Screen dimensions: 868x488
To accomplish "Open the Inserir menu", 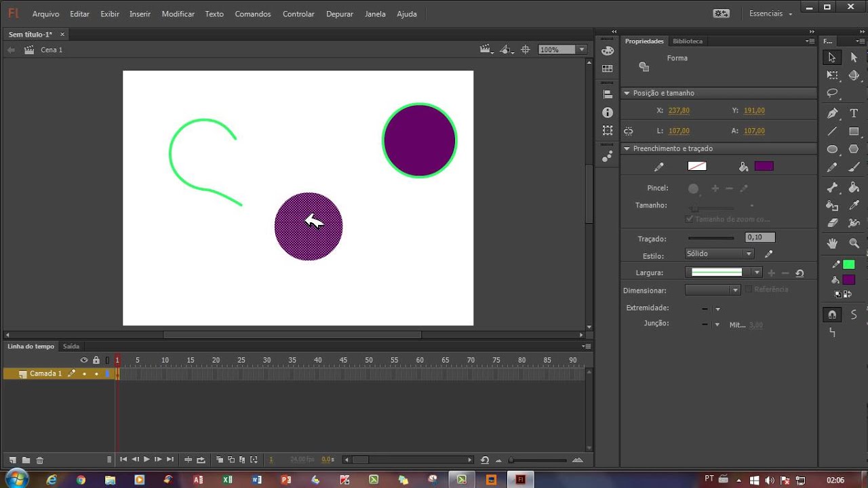I will click(x=140, y=14).
